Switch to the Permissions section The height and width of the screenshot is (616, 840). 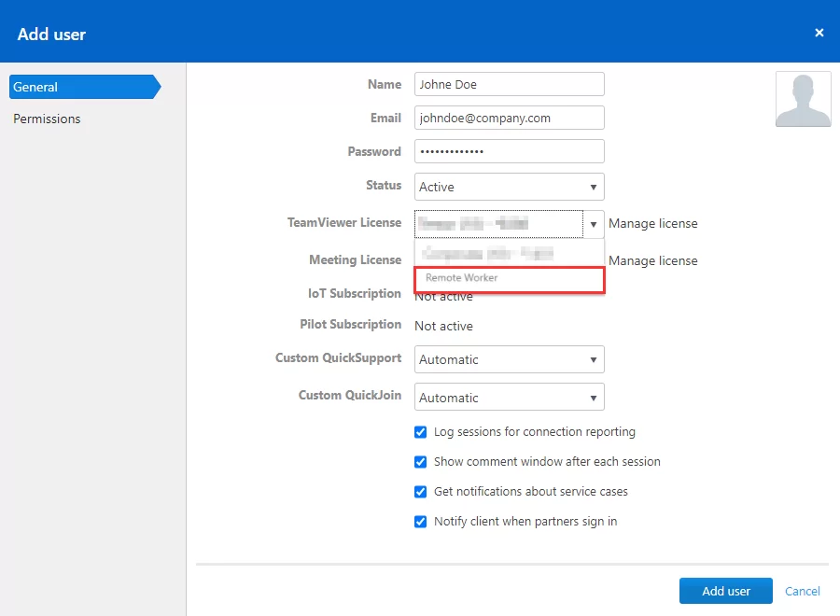47,119
